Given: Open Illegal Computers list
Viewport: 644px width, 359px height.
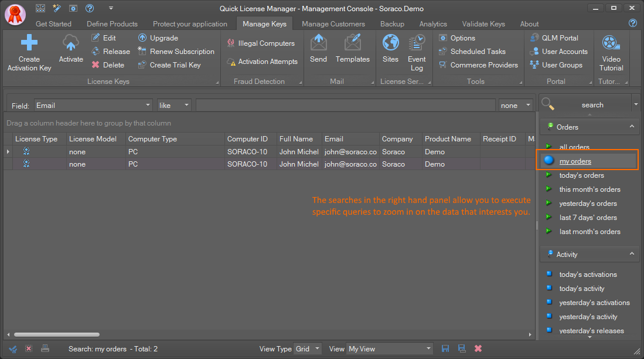Looking at the screenshot, I should pos(261,43).
